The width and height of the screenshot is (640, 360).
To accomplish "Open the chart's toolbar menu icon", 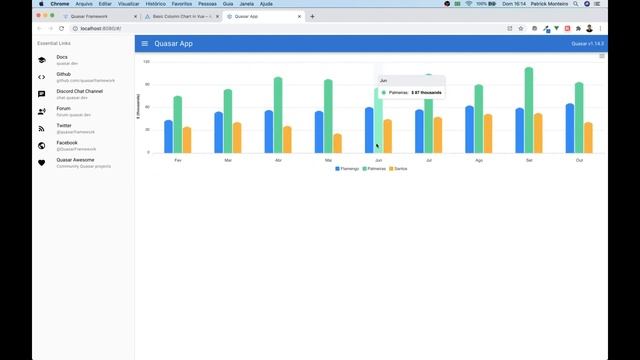I will [602, 56].
